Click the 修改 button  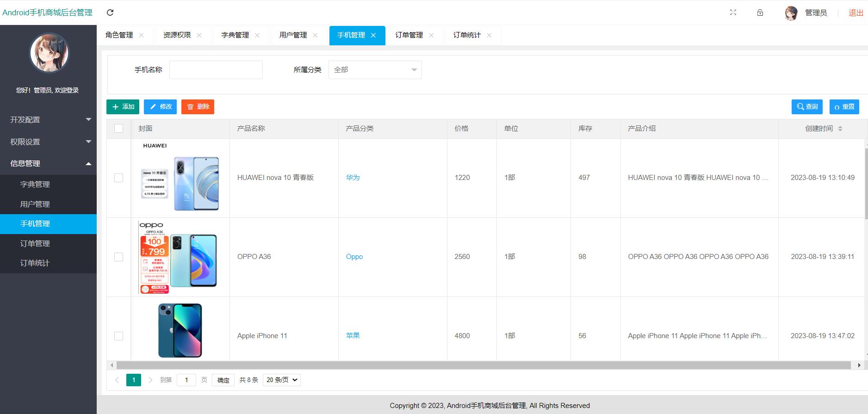160,107
